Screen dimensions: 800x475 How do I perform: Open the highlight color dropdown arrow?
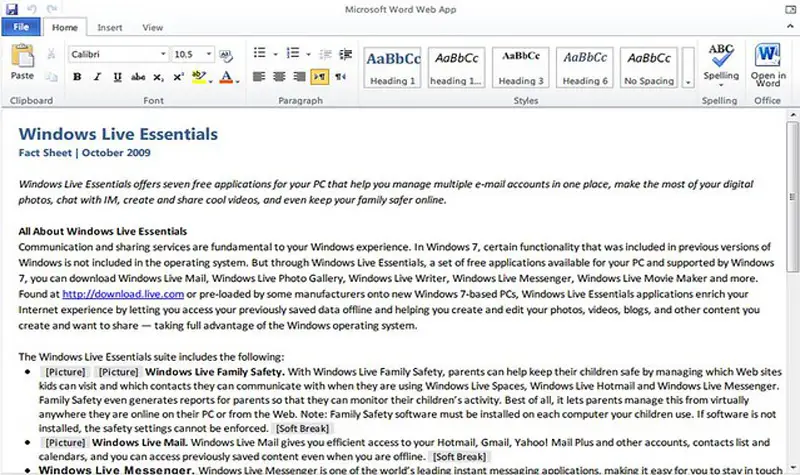coord(211,81)
